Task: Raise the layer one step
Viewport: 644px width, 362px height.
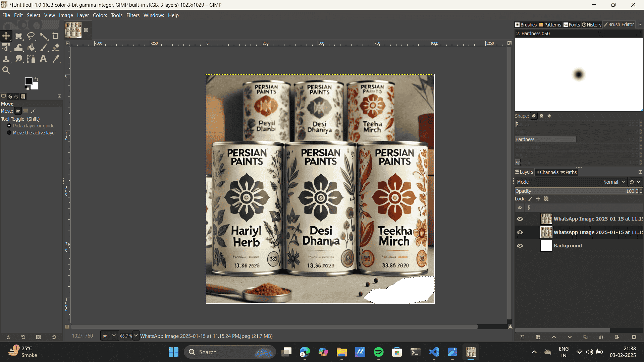Action: point(554,337)
